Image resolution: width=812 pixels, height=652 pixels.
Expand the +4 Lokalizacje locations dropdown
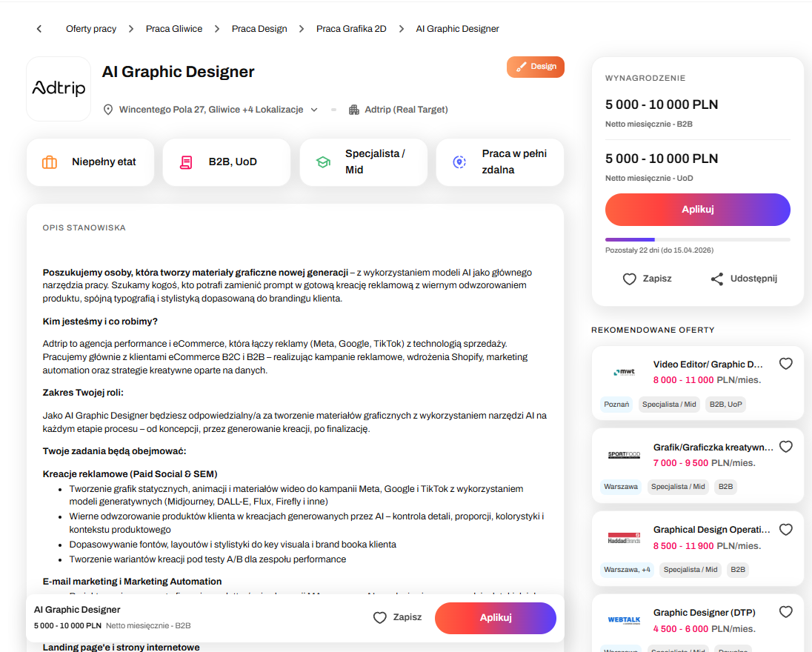pyautogui.click(x=314, y=110)
